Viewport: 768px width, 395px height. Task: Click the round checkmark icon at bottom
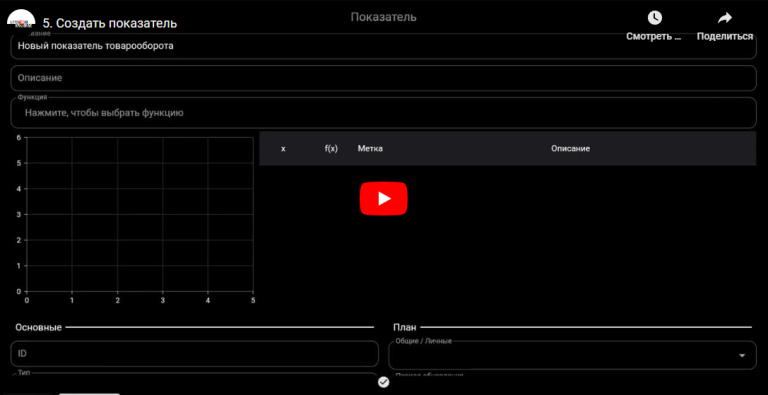coord(384,382)
